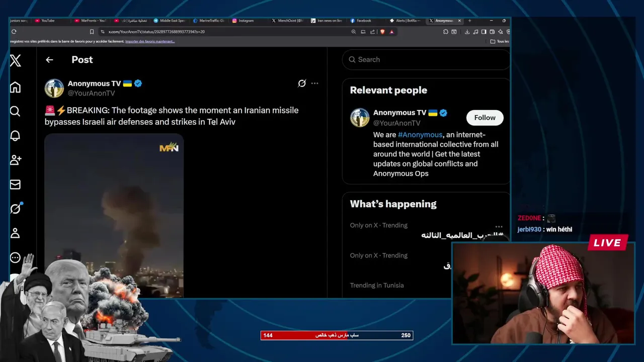
Task: Open the Leo AI sparkle icon
Action: pos(500,32)
